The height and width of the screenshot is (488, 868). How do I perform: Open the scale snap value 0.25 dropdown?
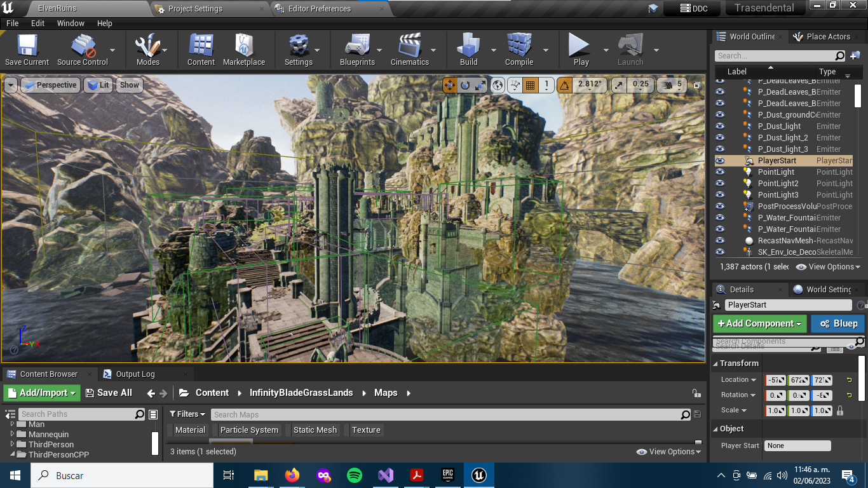pyautogui.click(x=641, y=85)
